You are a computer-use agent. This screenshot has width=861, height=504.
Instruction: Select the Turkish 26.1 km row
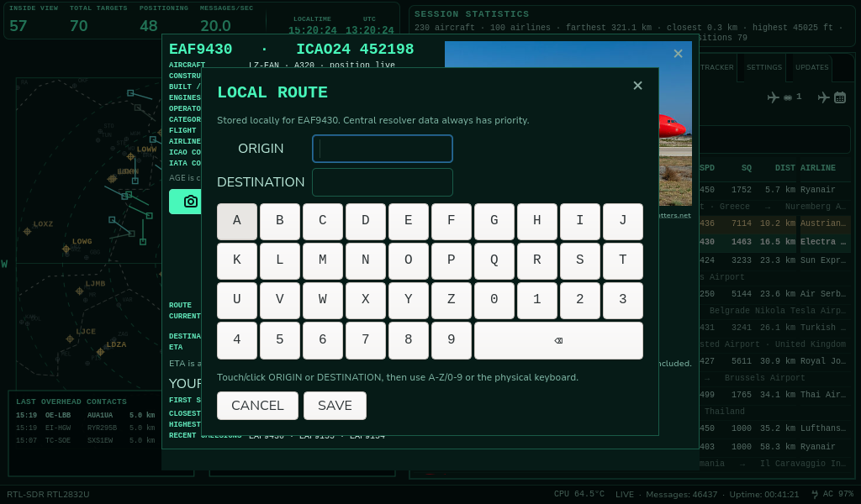tap(774, 328)
